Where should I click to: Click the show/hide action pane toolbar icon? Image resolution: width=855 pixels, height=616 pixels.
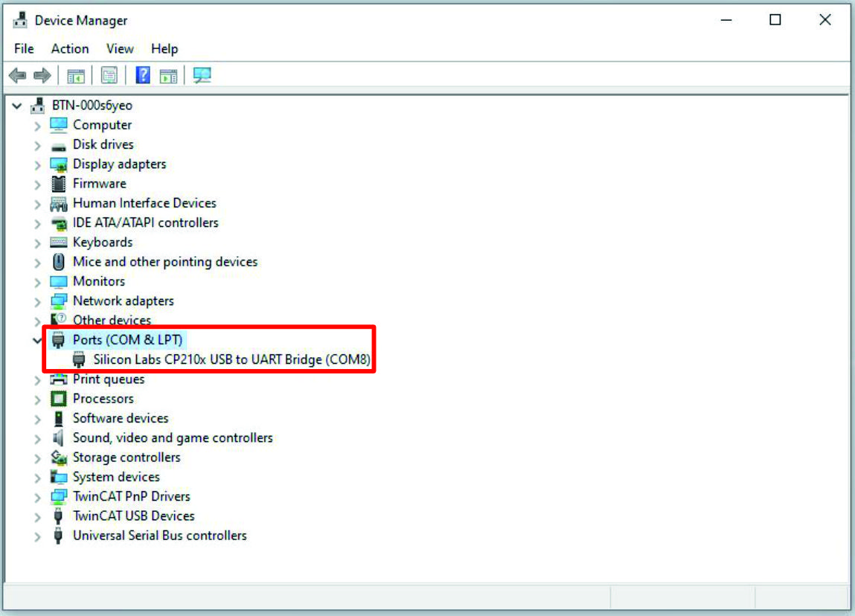(168, 75)
